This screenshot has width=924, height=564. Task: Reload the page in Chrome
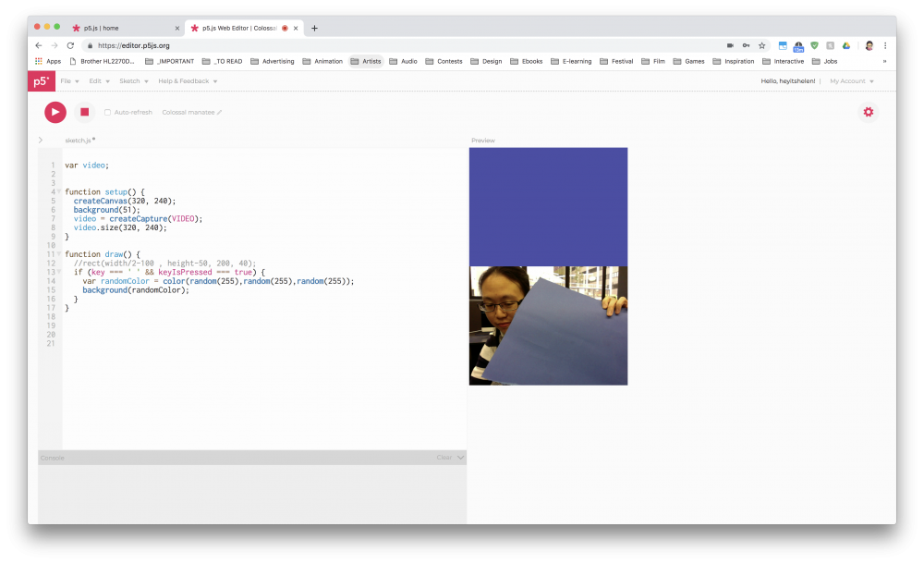70,45
